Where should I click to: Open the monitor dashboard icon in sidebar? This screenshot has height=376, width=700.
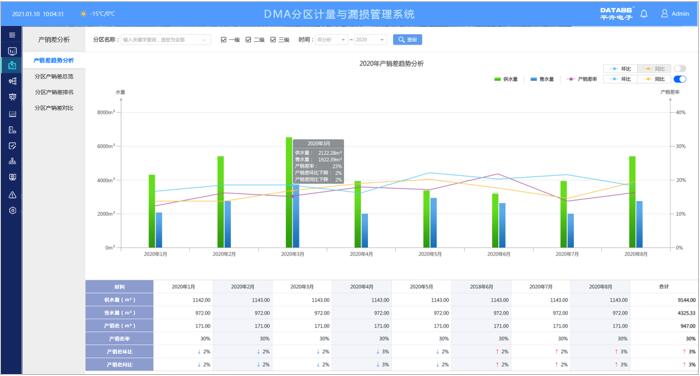(12, 51)
